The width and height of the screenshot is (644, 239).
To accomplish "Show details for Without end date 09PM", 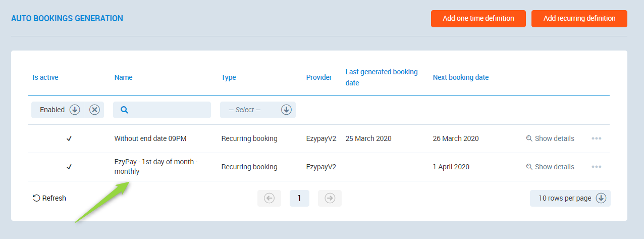I will (554, 138).
